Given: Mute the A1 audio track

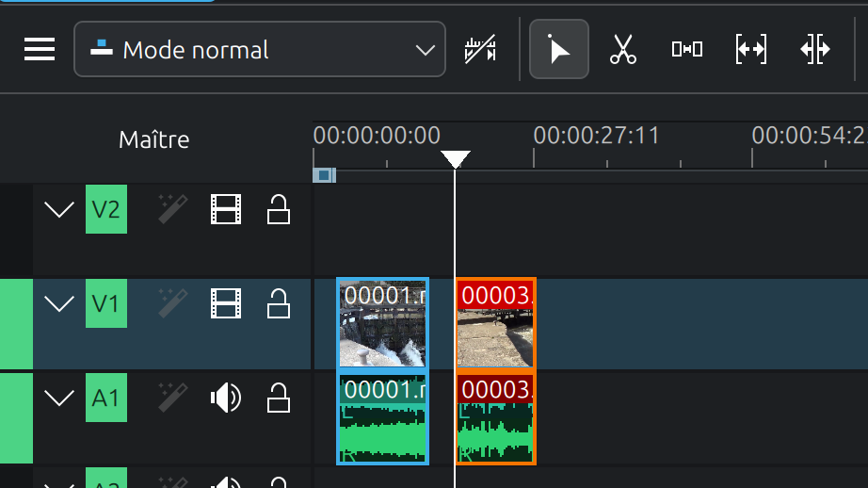Looking at the screenshot, I should [225, 398].
